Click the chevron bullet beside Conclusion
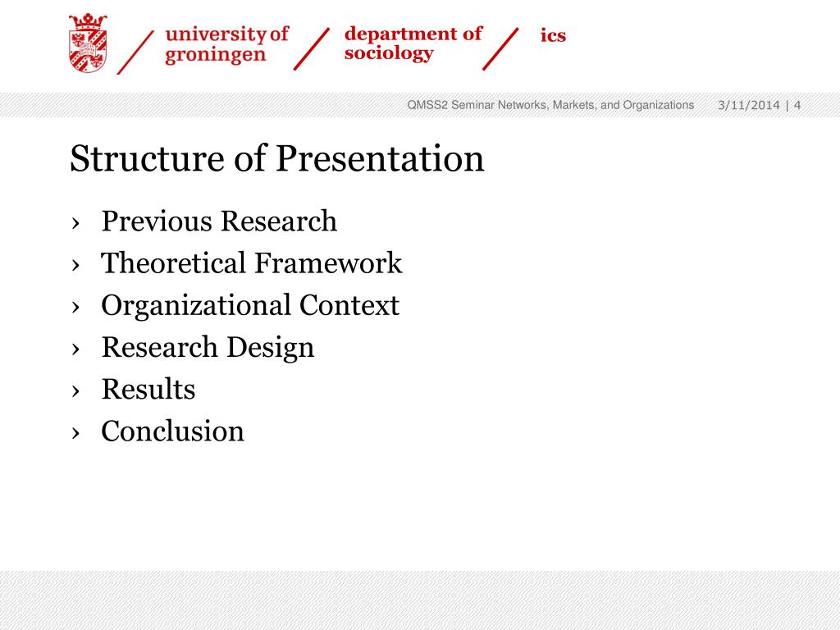 75,432
